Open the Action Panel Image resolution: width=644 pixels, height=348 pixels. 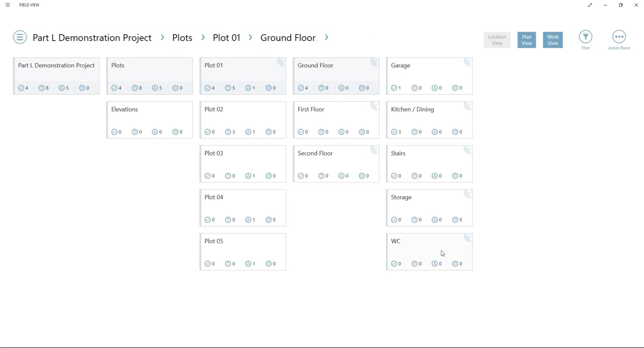[619, 37]
